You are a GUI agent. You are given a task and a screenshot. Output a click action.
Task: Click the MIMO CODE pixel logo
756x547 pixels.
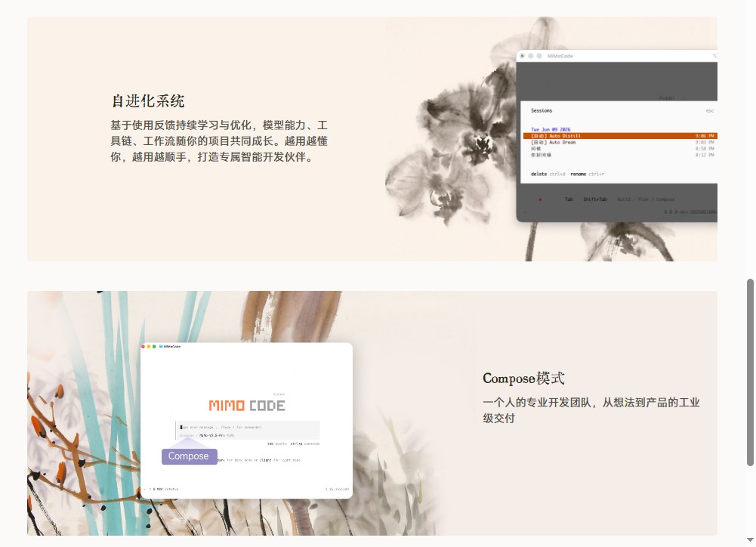[x=247, y=405]
